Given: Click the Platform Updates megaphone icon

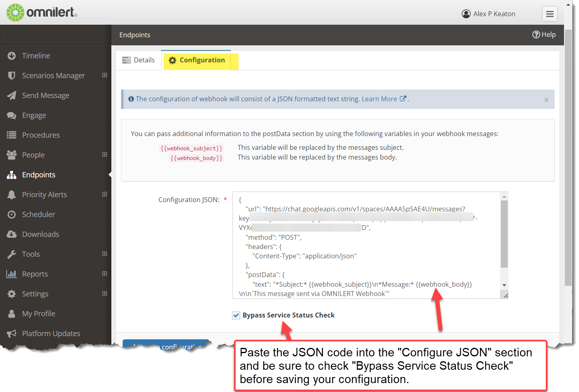Looking at the screenshot, I should point(12,333).
